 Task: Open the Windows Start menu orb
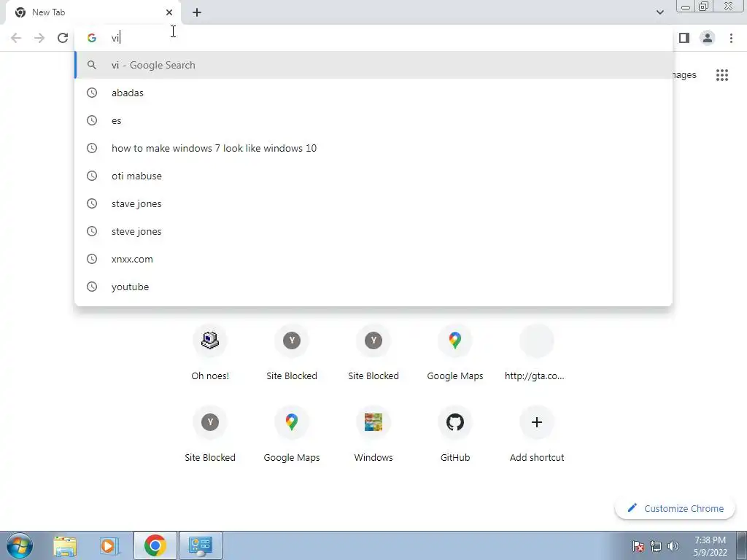click(20, 545)
